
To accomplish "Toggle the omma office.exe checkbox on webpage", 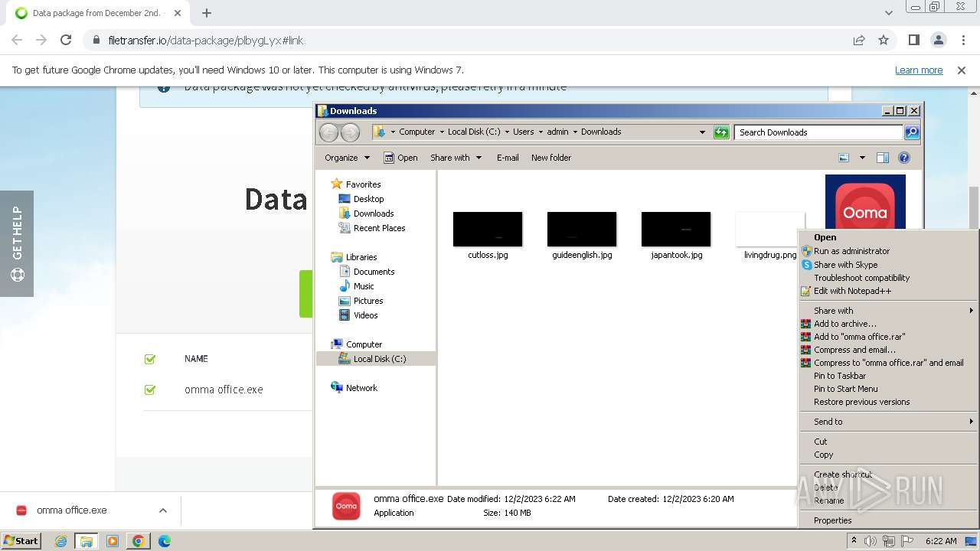I will pyautogui.click(x=150, y=390).
